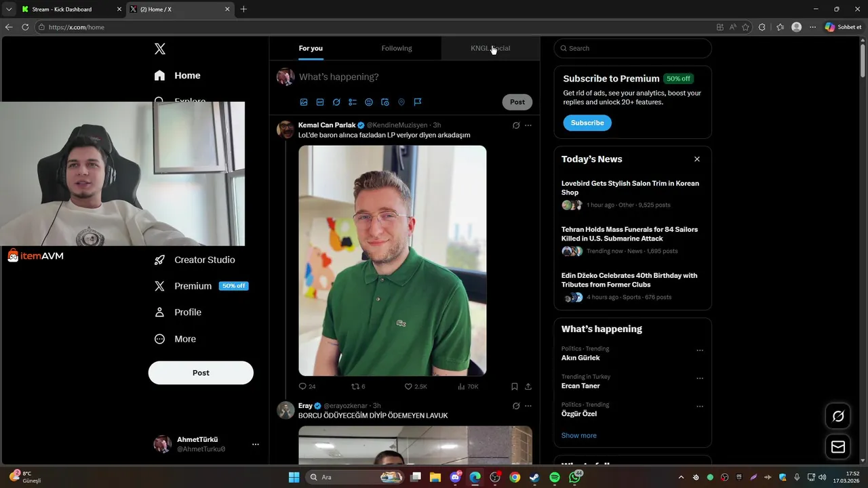Switch to the For you tab
868x488 pixels.
(311, 48)
